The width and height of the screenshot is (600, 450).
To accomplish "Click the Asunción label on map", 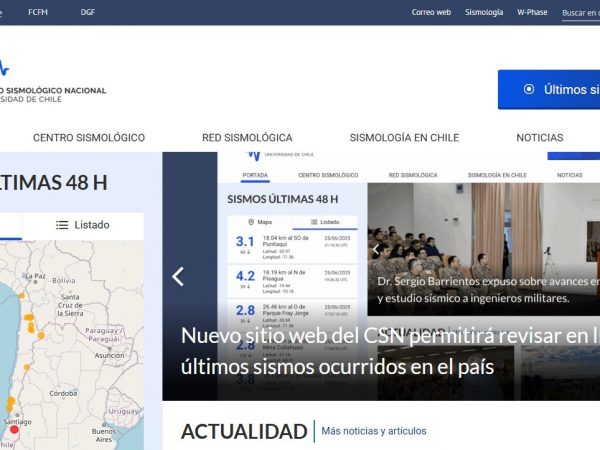I will [109, 355].
